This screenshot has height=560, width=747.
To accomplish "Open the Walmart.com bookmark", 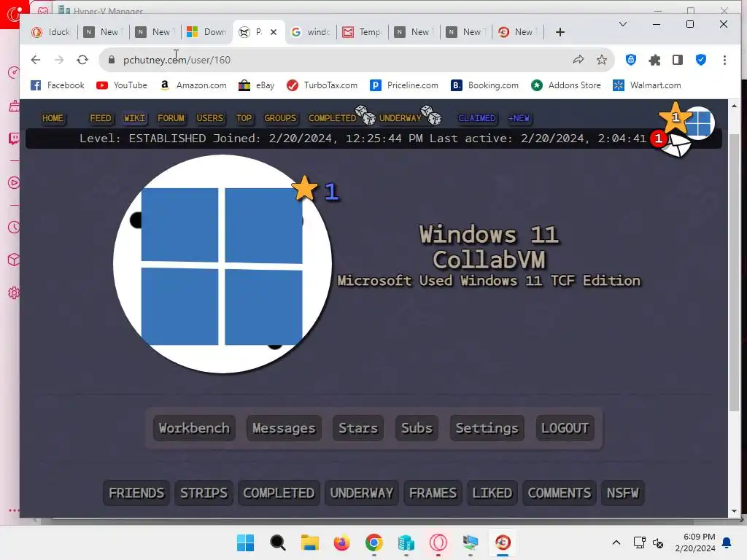I will 647,85.
